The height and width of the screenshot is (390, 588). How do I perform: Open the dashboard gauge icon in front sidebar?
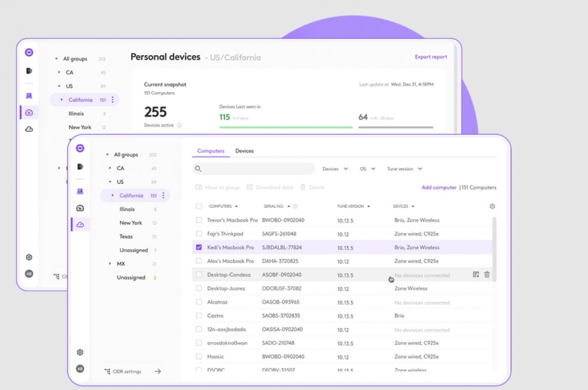point(80,208)
